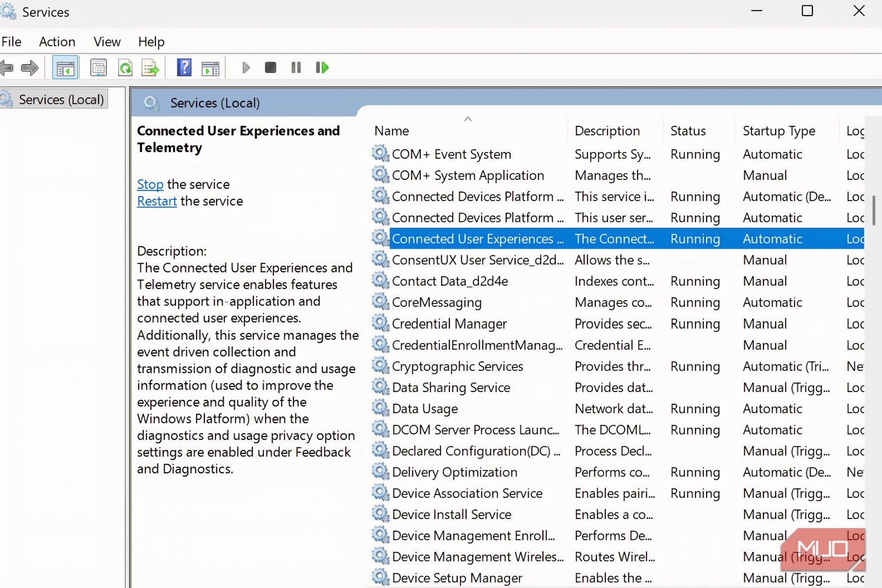The image size is (882, 588).
Task: Click 'Network dat...' description cell
Action: coord(613,409)
